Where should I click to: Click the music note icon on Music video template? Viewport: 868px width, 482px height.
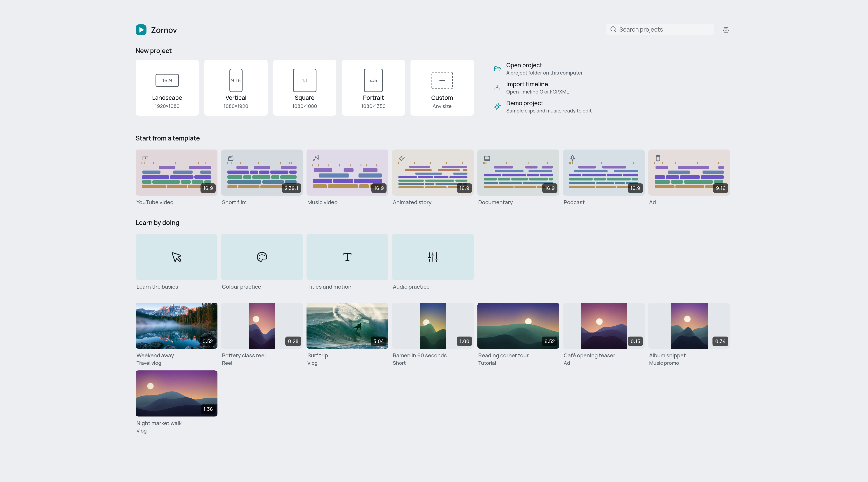[x=316, y=158]
